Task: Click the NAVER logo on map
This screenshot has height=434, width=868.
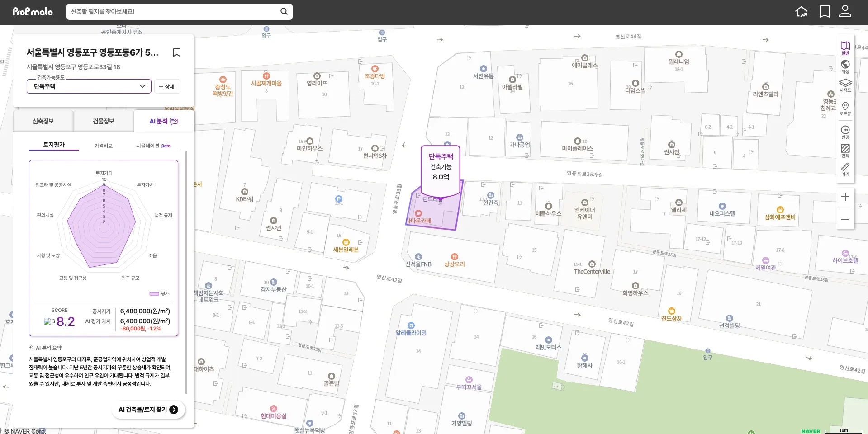Action: [811, 431]
